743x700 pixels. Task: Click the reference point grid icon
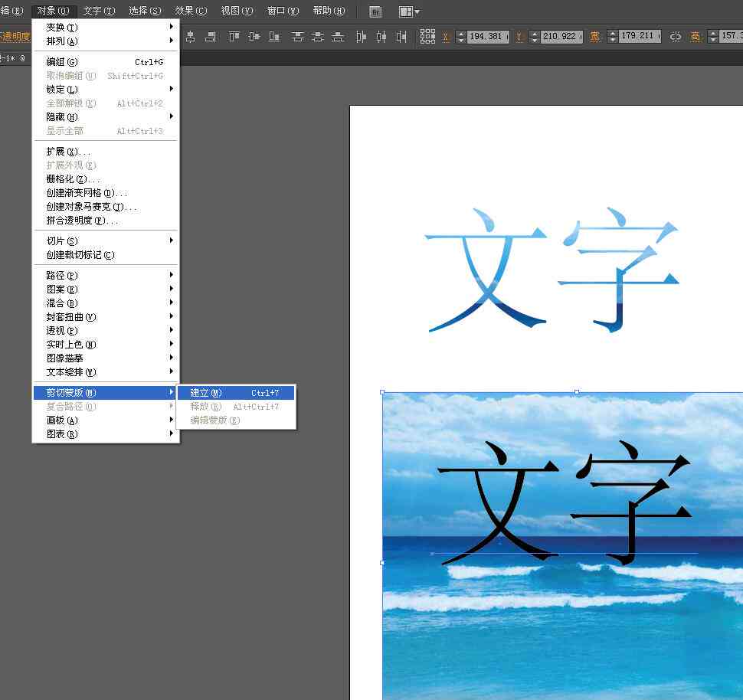point(427,36)
